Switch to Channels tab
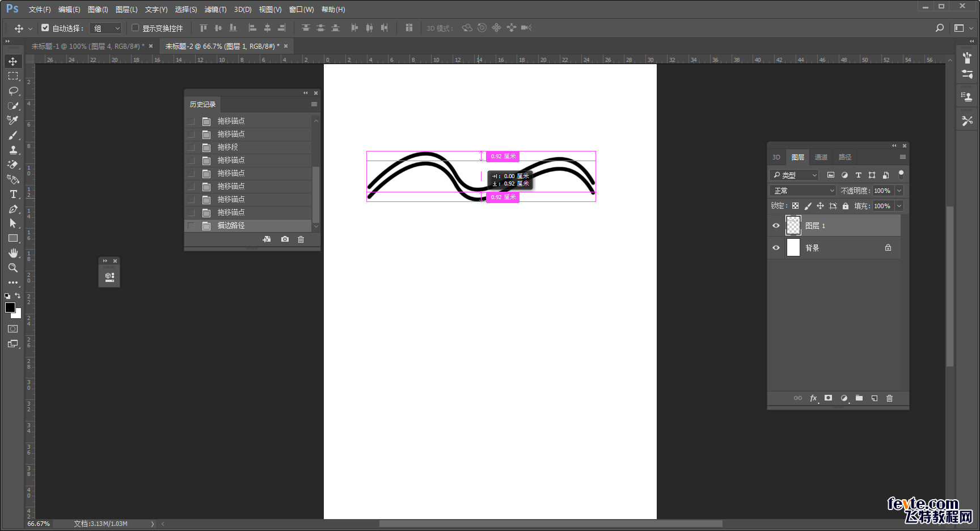Image resolution: width=980 pixels, height=531 pixels. (x=821, y=157)
